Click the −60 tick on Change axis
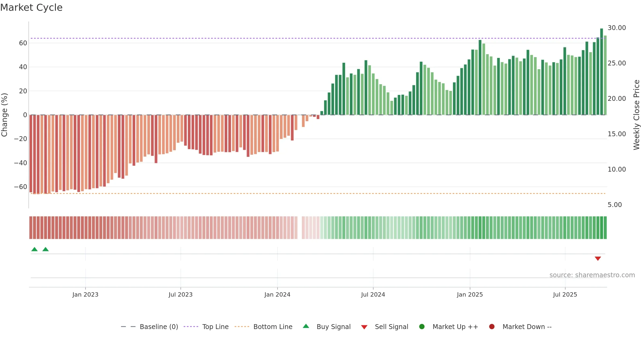Image resolution: width=644 pixels, height=362 pixels. tap(21, 187)
